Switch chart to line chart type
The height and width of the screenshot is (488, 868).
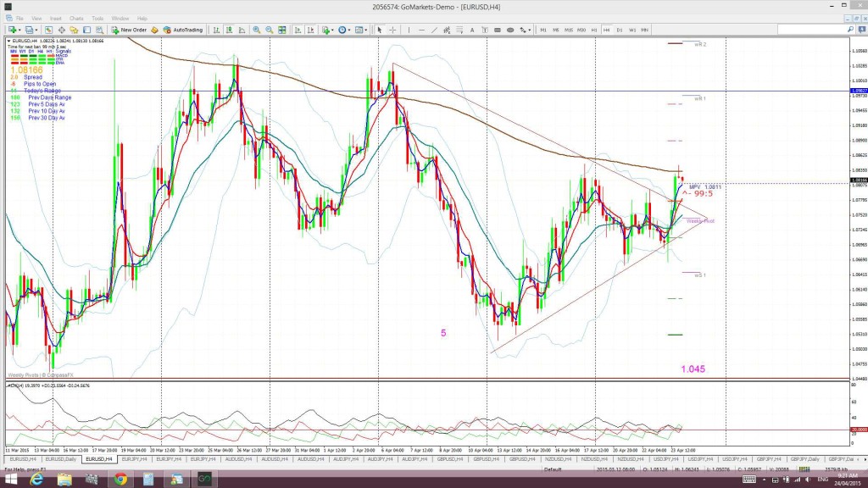pos(242,30)
